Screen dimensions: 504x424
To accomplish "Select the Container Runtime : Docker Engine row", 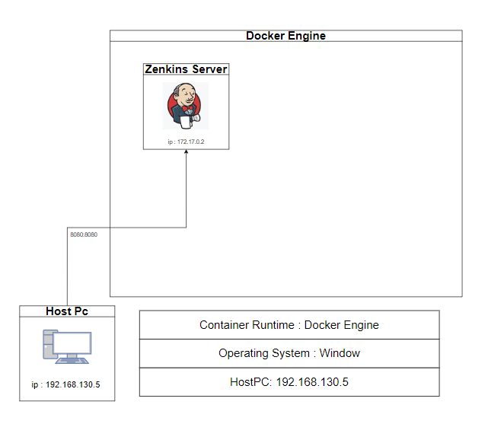I will point(289,325).
